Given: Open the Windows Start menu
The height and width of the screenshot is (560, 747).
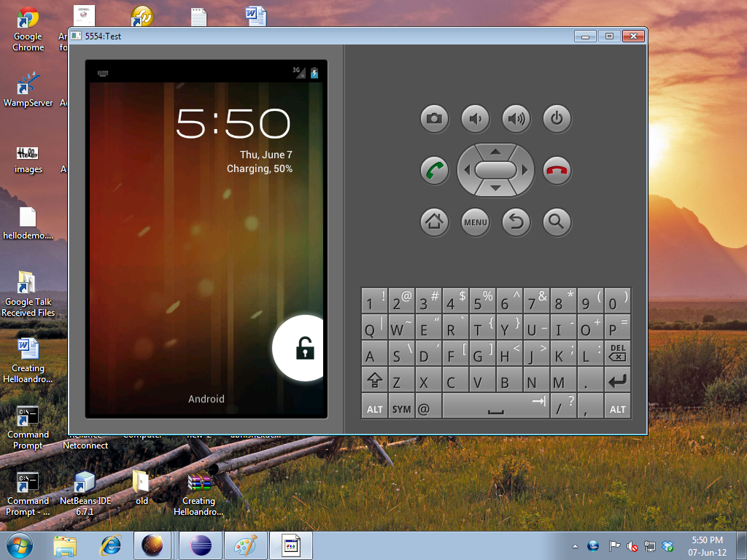Looking at the screenshot, I should click(x=19, y=545).
